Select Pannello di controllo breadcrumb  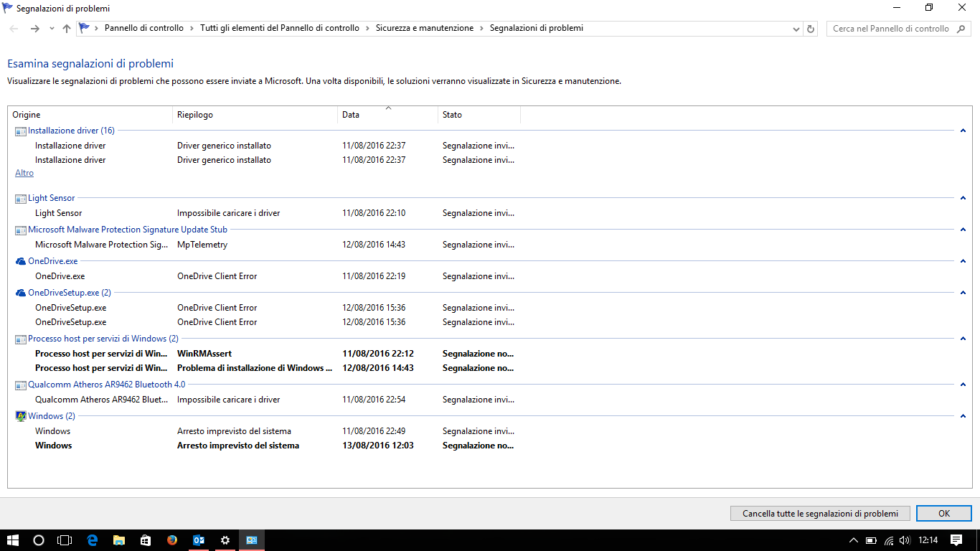point(144,28)
